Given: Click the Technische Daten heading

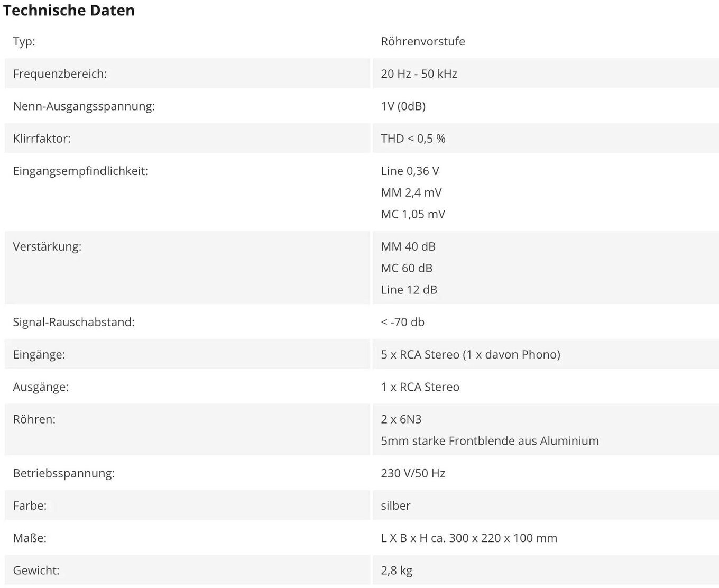Looking at the screenshot, I should (69, 10).
